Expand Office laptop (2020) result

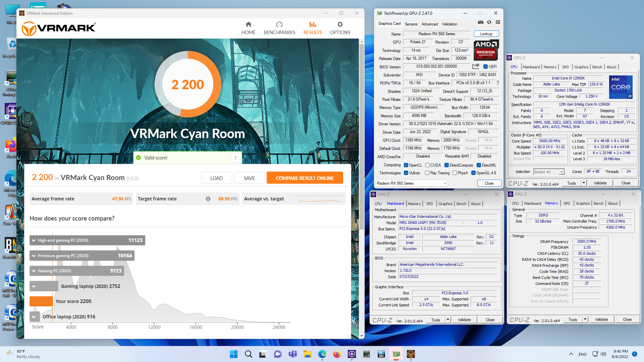tap(34, 317)
